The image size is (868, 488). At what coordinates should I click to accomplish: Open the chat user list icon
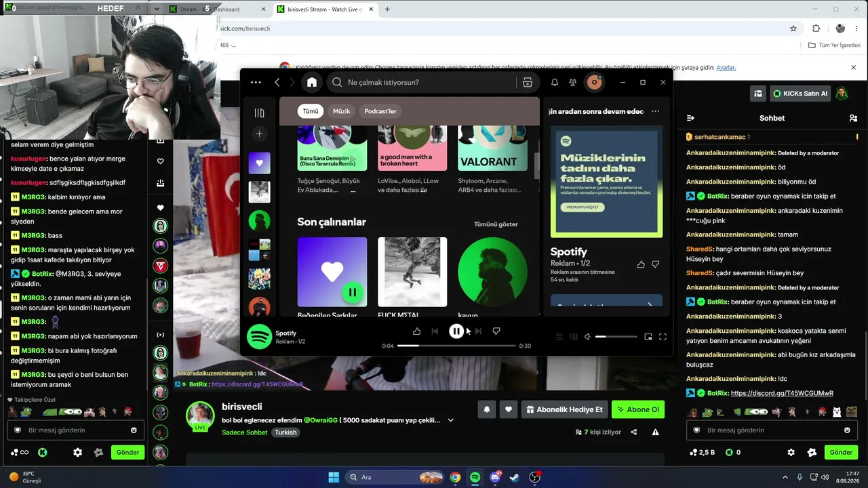853,118
